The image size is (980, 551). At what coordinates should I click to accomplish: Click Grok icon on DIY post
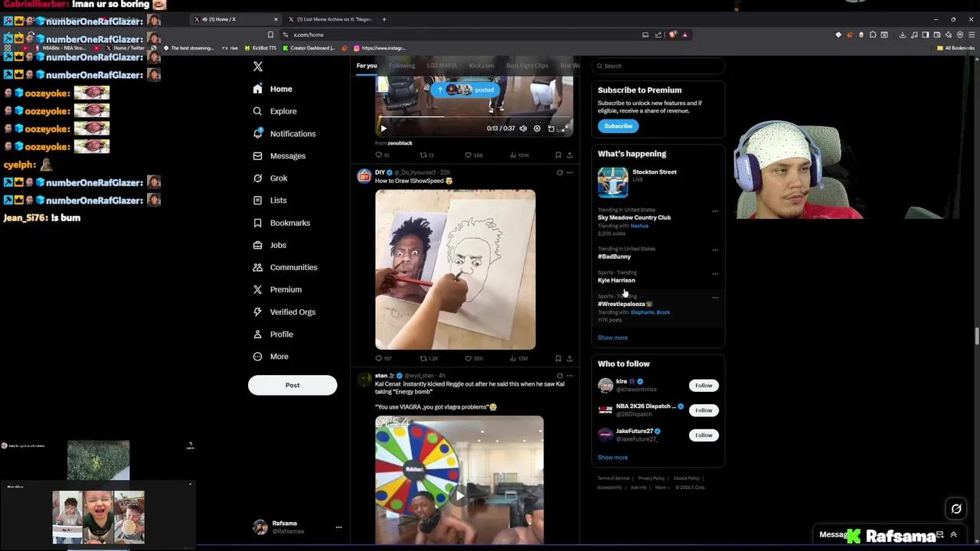[x=560, y=173]
